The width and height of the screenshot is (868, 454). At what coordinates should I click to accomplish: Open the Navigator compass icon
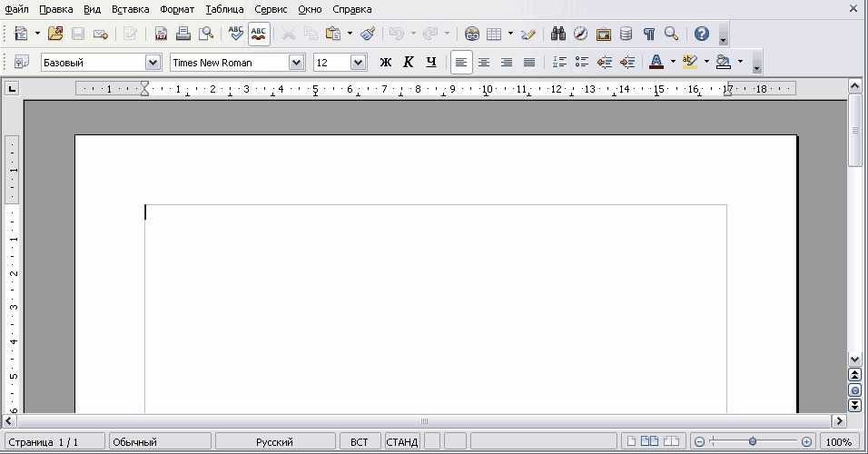[580, 35]
